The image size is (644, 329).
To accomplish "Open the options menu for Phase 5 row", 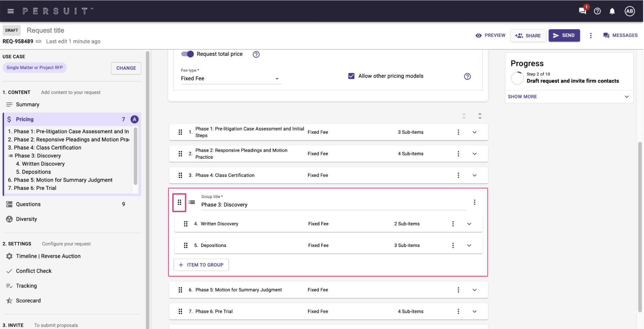I will tap(459, 290).
